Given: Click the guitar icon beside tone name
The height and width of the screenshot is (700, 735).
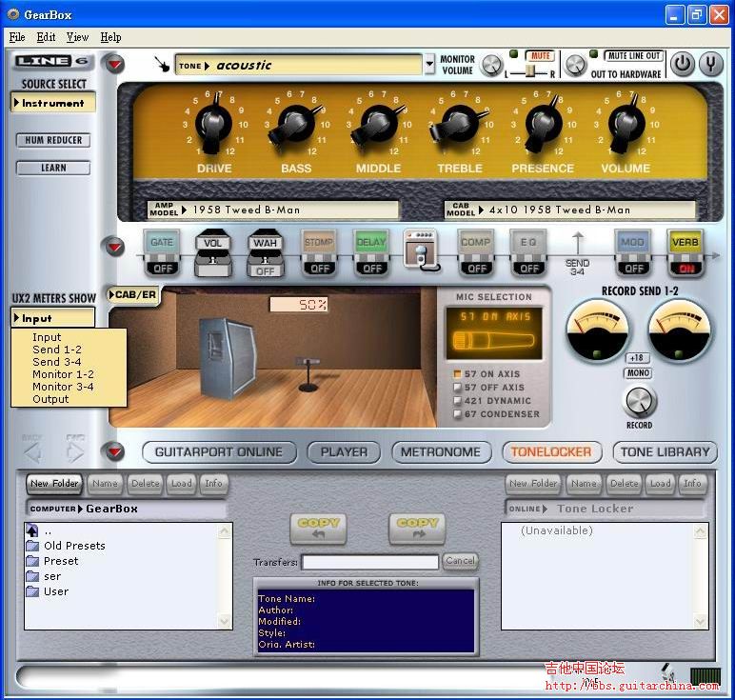Looking at the screenshot, I should pyautogui.click(x=162, y=65).
